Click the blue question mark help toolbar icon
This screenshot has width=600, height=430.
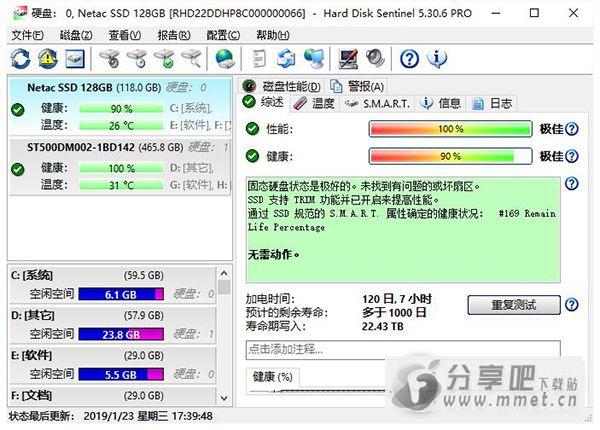click(x=409, y=59)
